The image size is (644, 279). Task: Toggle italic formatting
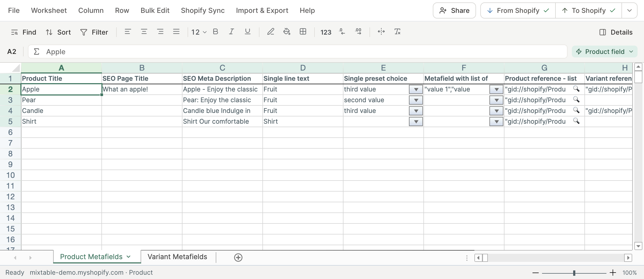click(231, 32)
